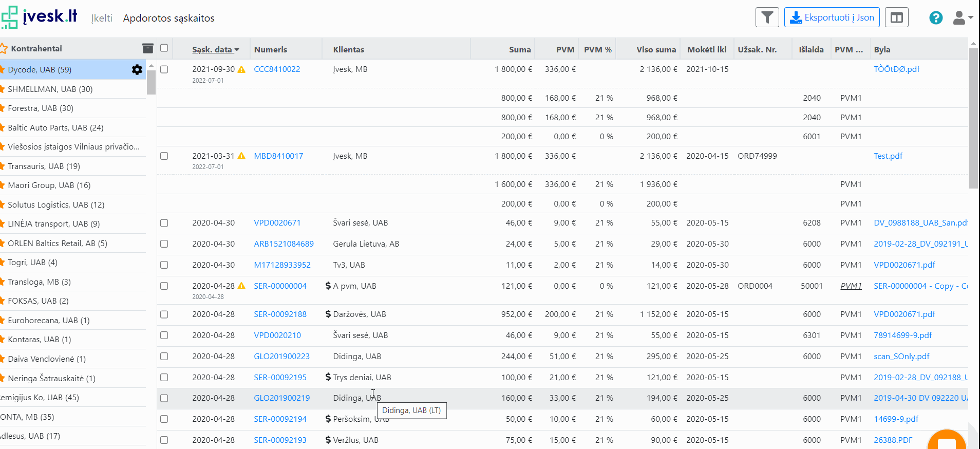Check the row for invoice VPD0020671

click(x=164, y=223)
